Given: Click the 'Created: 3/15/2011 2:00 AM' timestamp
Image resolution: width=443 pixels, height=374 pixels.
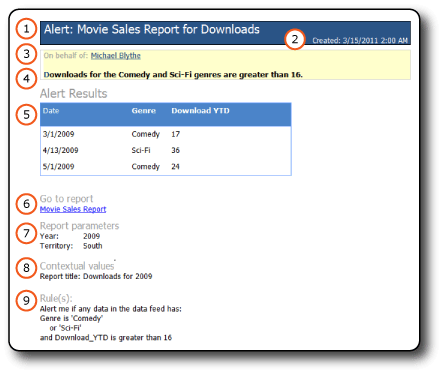Looking at the screenshot, I should [360, 41].
